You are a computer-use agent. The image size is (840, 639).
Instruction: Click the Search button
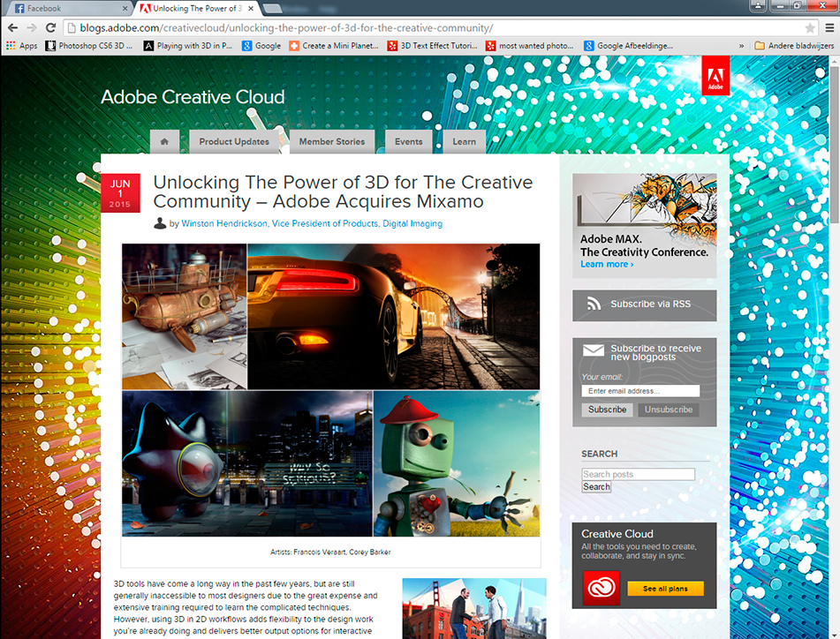(596, 486)
